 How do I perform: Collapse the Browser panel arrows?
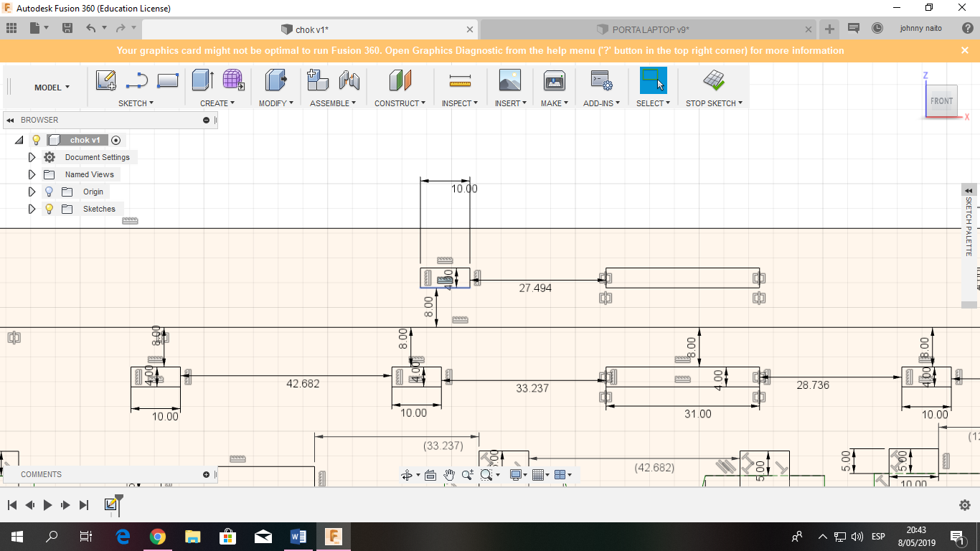[11, 120]
